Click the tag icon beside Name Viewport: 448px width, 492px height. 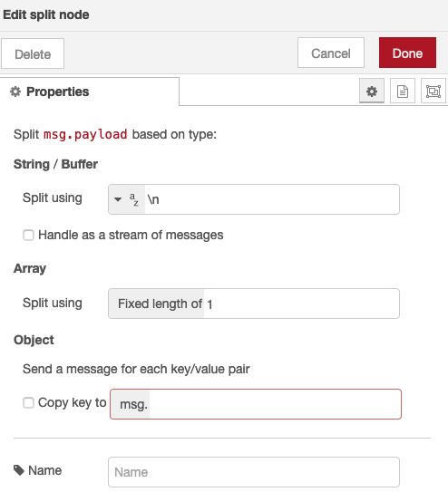click(x=19, y=470)
